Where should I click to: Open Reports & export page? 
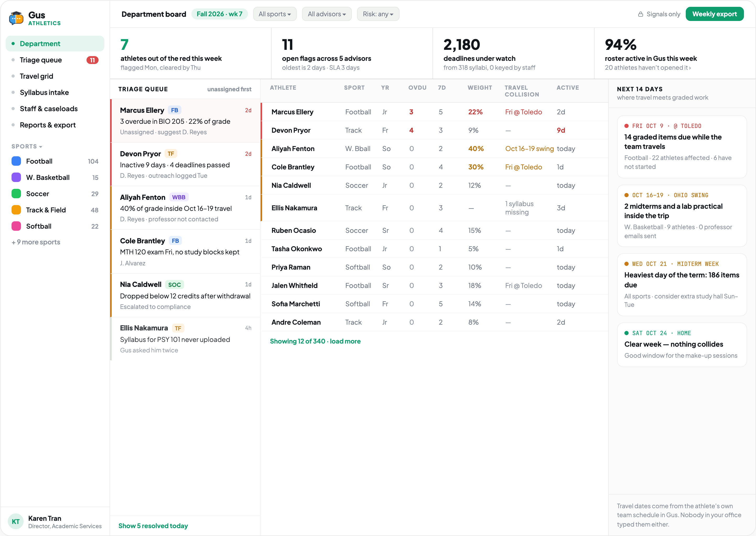point(55,125)
